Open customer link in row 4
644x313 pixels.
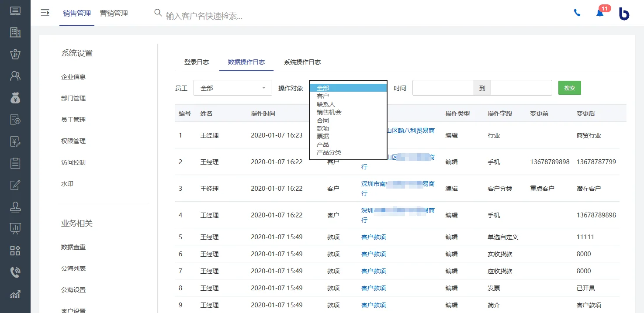(x=398, y=215)
